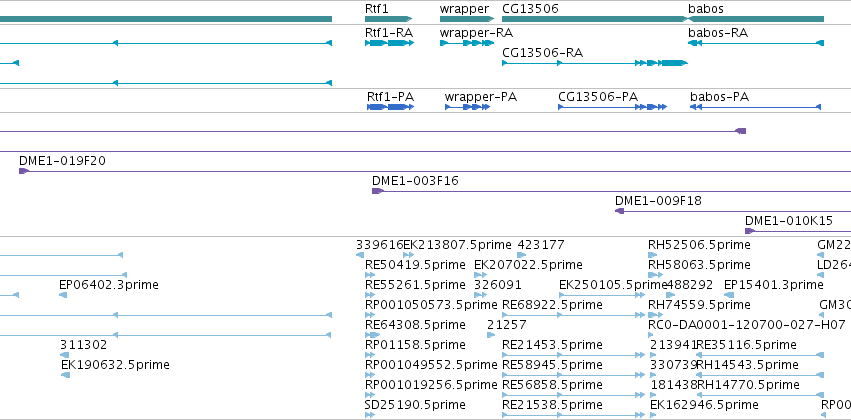Click the CG13506-PA protein feature
The image size is (851, 420).
(612, 107)
